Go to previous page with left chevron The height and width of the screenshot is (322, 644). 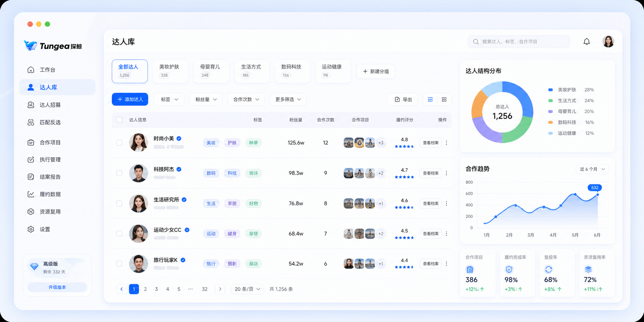pyautogui.click(x=122, y=289)
